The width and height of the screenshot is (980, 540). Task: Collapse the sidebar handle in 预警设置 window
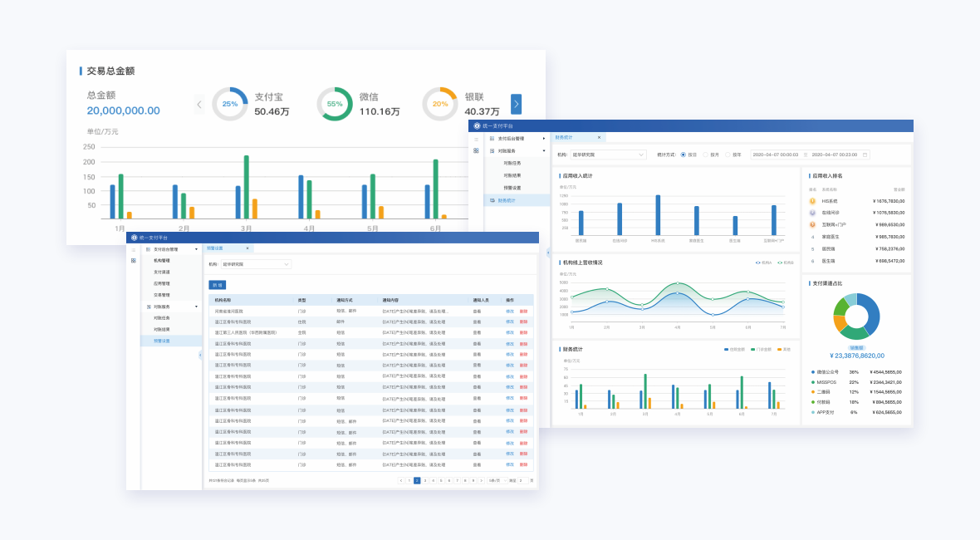click(x=199, y=355)
